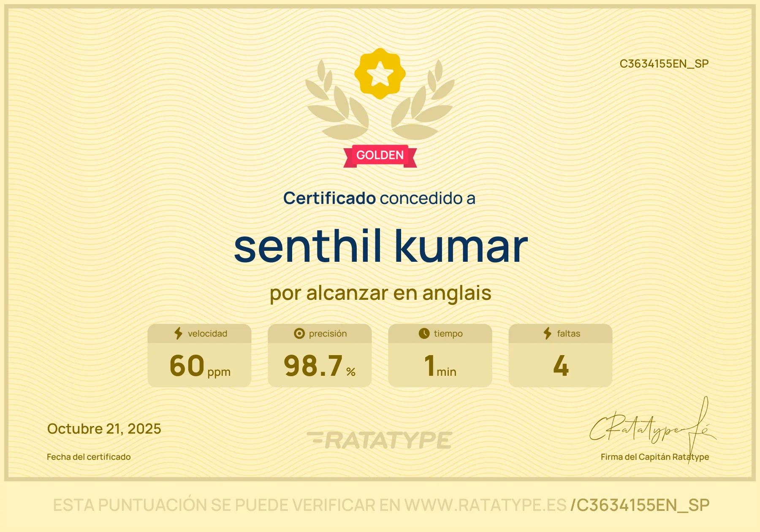Click the '98.7 %' accuracy value
The width and height of the screenshot is (760, 532).
[x=320, y=366]
